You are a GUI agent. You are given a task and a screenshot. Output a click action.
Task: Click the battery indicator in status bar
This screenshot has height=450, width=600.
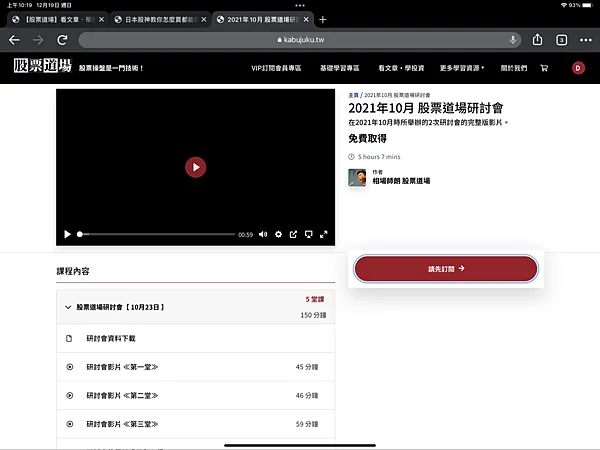click(x=588, y=5)
